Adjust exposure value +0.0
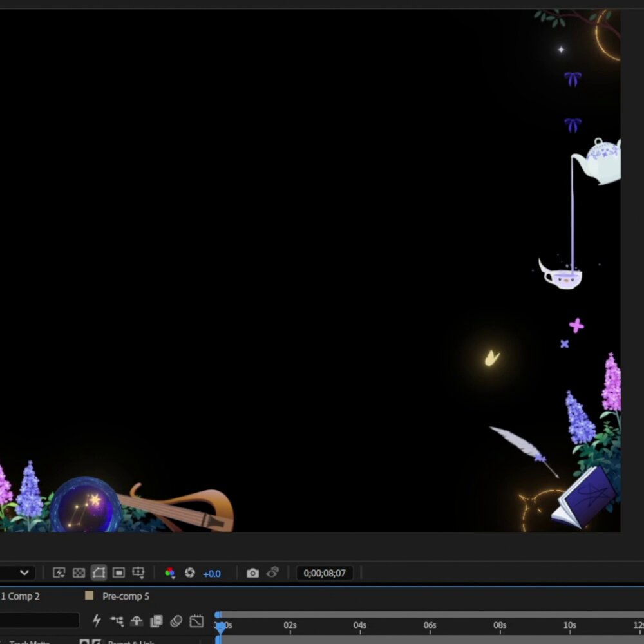Viewport: 644px width, 644px height. 212,574
